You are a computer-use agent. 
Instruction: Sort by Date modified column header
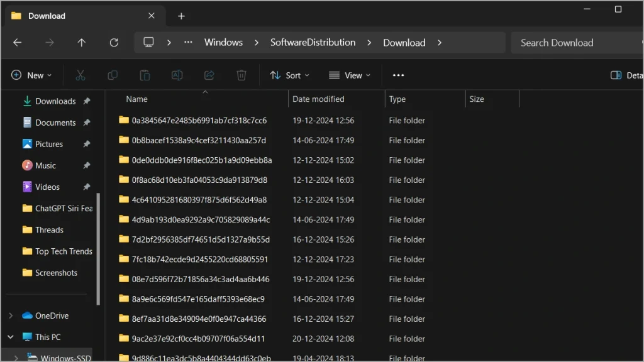[x=318, y=99]
